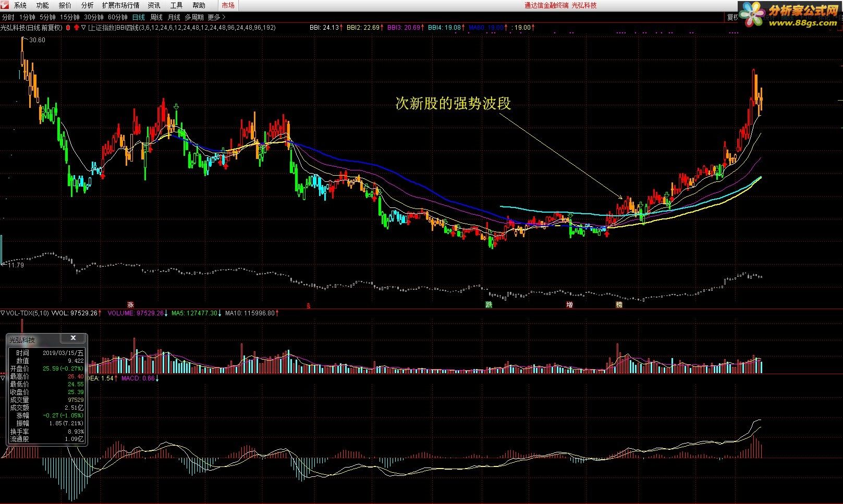Click green down-arrow signal above candles

[176, 107]
